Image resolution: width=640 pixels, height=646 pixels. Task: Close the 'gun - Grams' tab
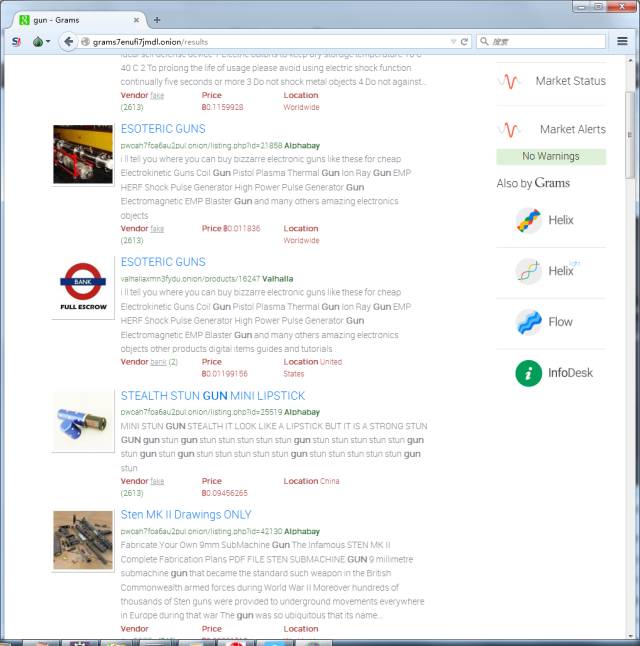(x=136, y=20)
